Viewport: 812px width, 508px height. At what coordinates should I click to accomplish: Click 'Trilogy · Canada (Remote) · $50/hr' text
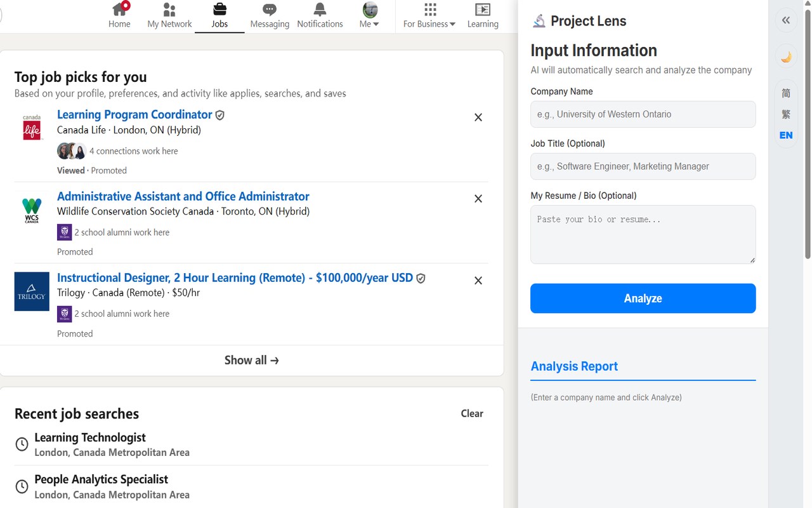pos(129,293)
